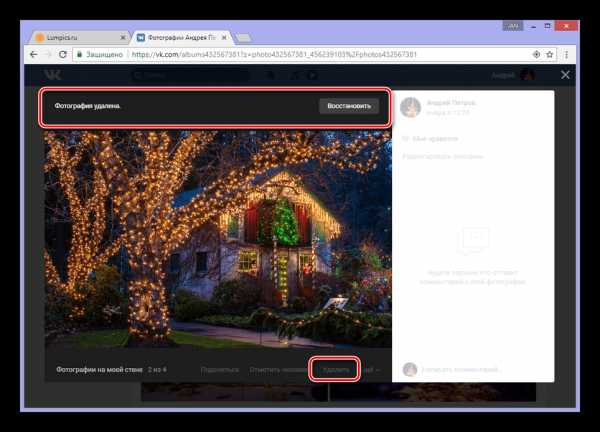Click the VK header notifications bell icon

[270, 75]
